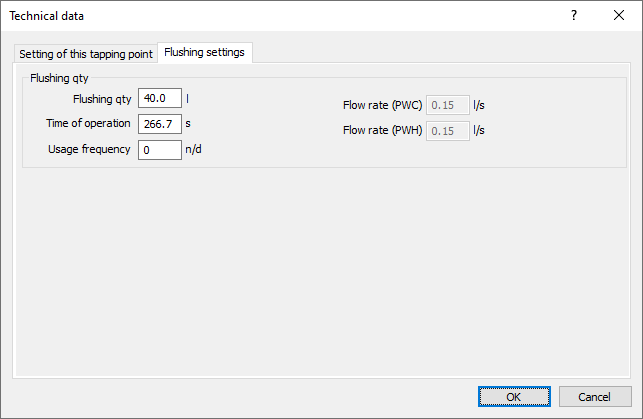Click the s unit next to Time of operation
The image size is (643, 419).
tap(188, 123)
